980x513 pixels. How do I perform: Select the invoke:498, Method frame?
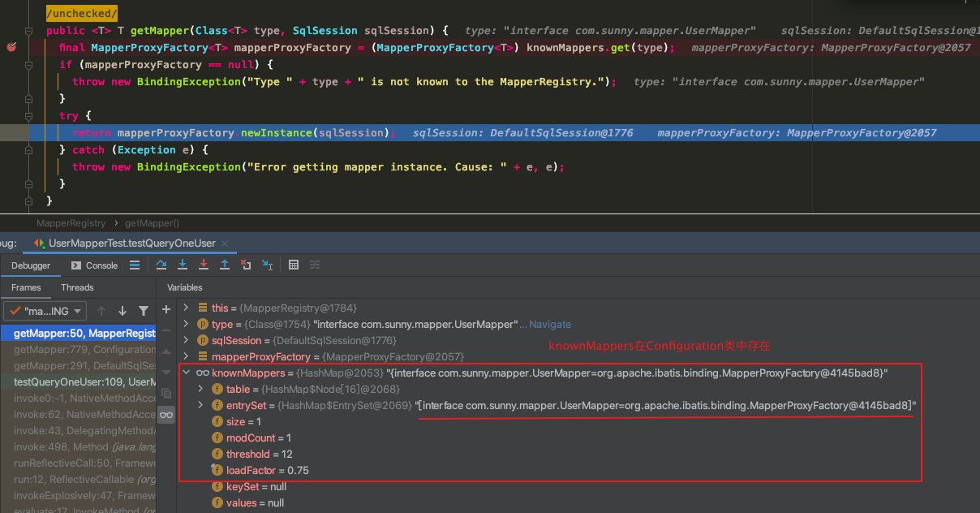78,446
